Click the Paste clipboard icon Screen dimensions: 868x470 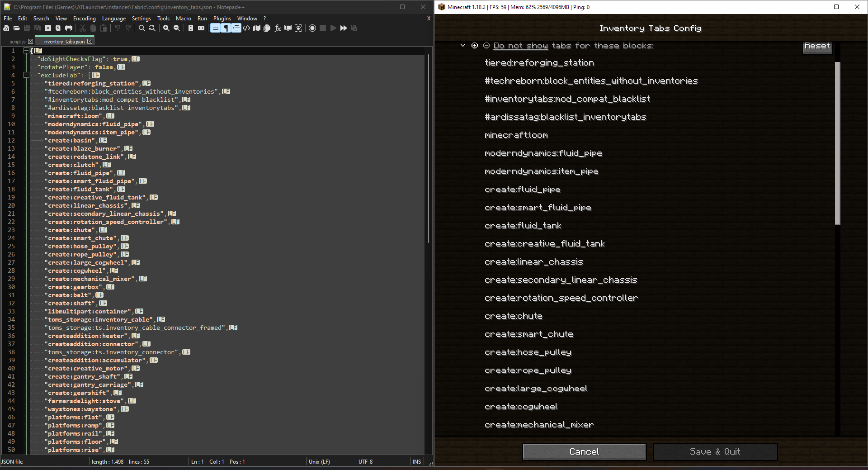pyautogui.click(x=104, y=28)
